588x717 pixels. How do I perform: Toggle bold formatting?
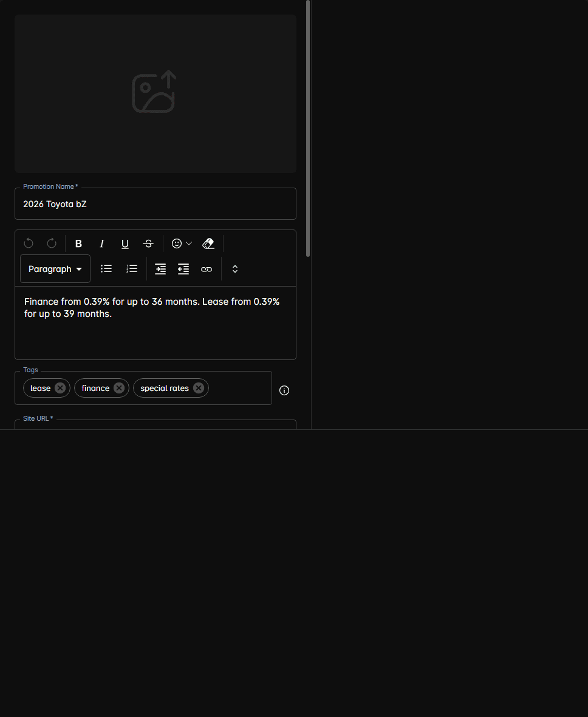tap(79, 243)
